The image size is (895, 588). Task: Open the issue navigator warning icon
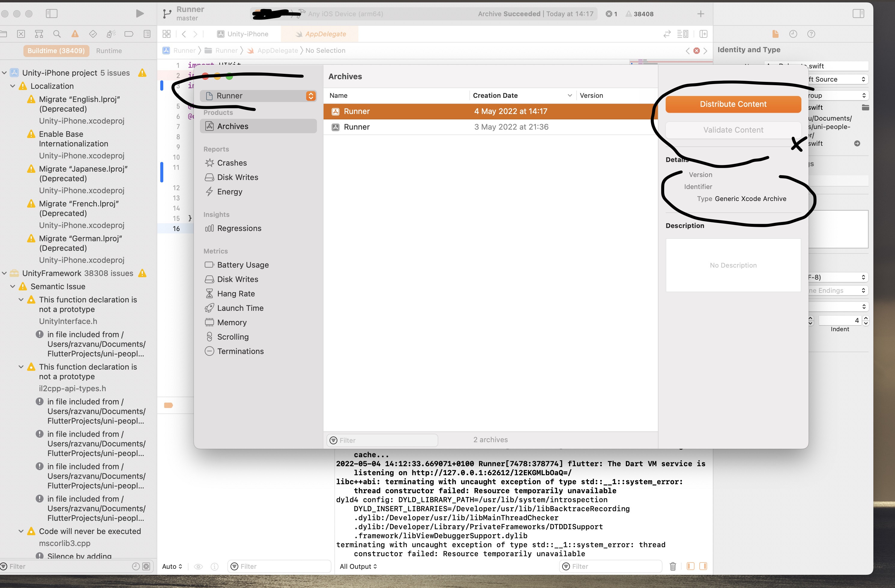(75, 34)
